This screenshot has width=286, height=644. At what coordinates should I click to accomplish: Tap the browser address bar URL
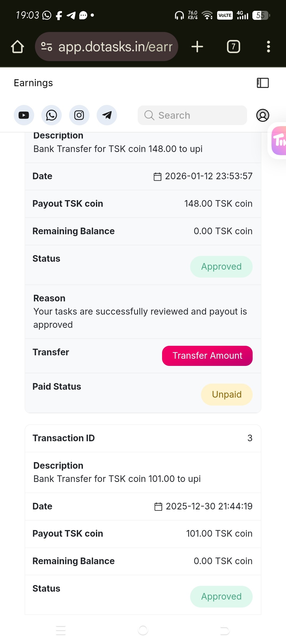click(115, 47)
